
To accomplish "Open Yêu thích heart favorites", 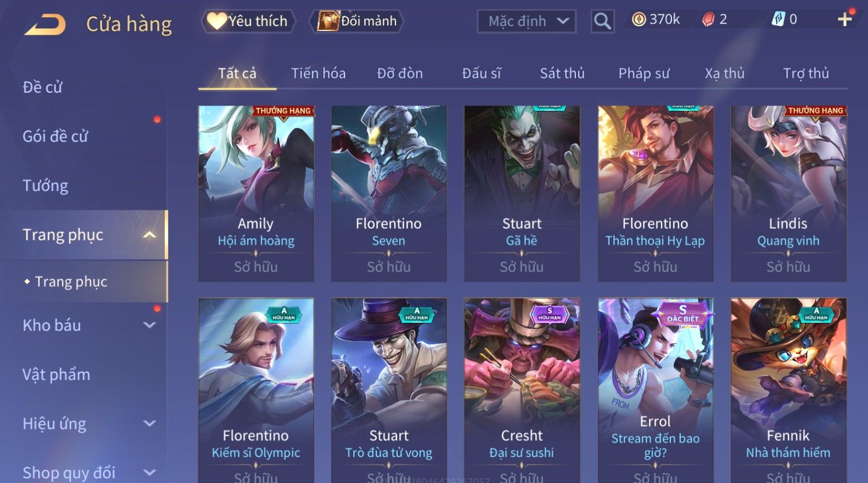I will 248,21.
